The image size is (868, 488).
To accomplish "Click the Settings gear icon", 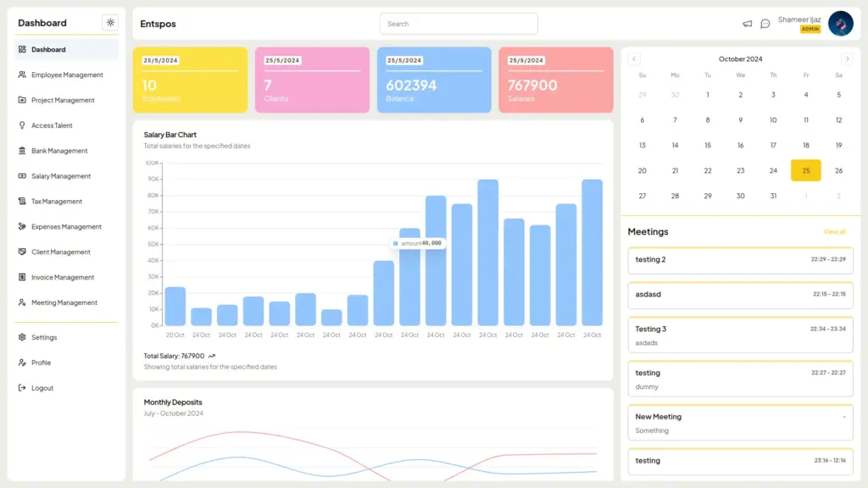I will pos(22,337).
